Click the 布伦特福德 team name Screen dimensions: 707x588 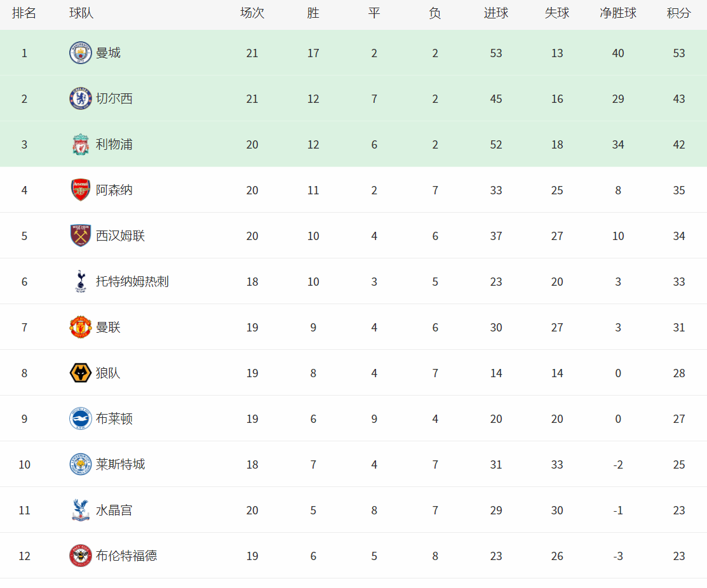click(126, 556)
